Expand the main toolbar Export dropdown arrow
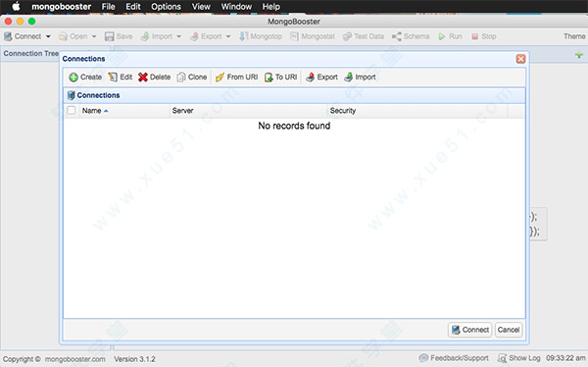The height and width of the screenshot is (367, 588). [x=228, y=36]
